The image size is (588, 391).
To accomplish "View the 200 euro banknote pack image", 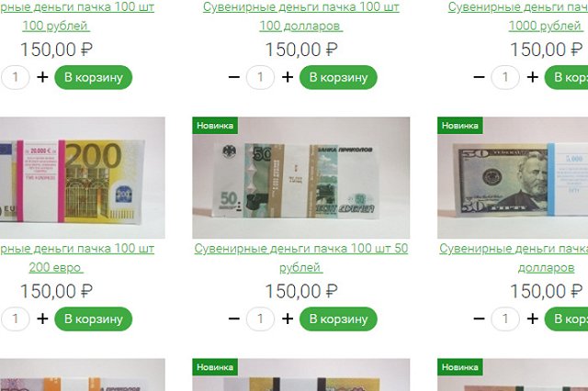I will 82,177.
